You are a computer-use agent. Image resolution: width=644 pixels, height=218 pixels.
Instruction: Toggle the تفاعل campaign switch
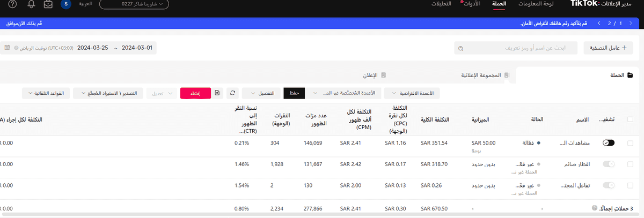[x=609, y=185]
